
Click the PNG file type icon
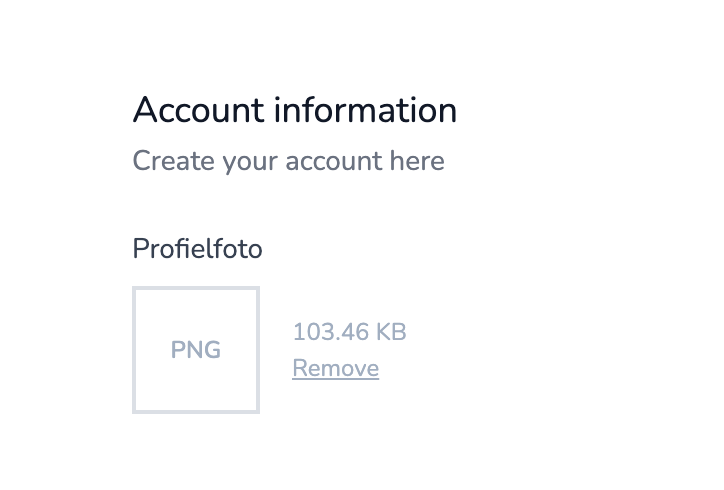pos(196,350)
